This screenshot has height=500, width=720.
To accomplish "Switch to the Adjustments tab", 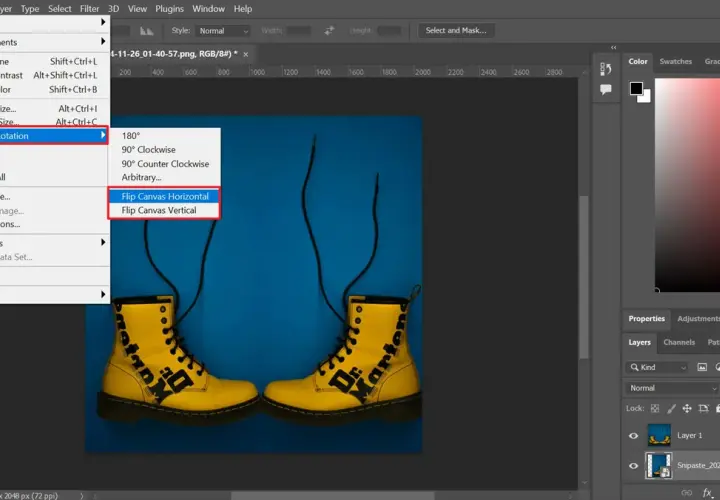I will pyautogui.click(x=698, y=319).
